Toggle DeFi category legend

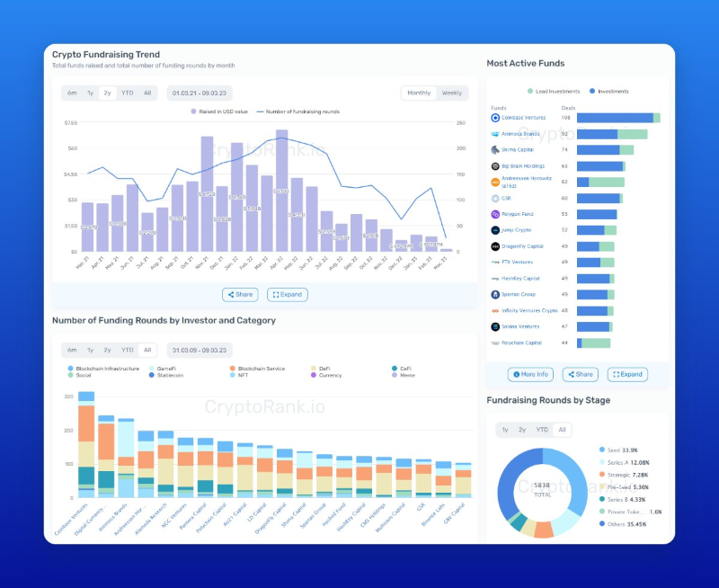coord(321,369)
